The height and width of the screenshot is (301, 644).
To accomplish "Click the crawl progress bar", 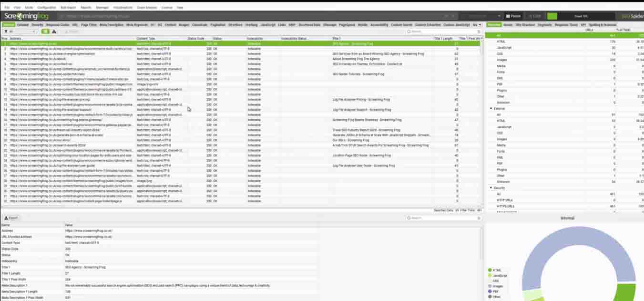I will coord(582,16).
